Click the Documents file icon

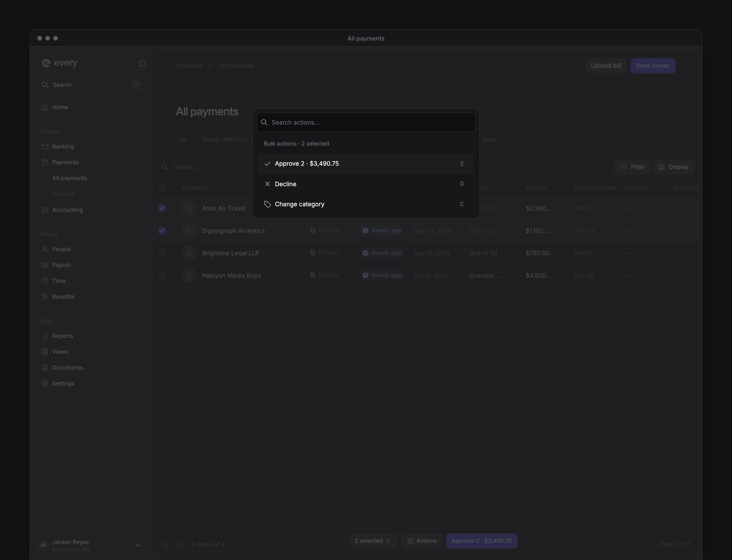(45, 368)
